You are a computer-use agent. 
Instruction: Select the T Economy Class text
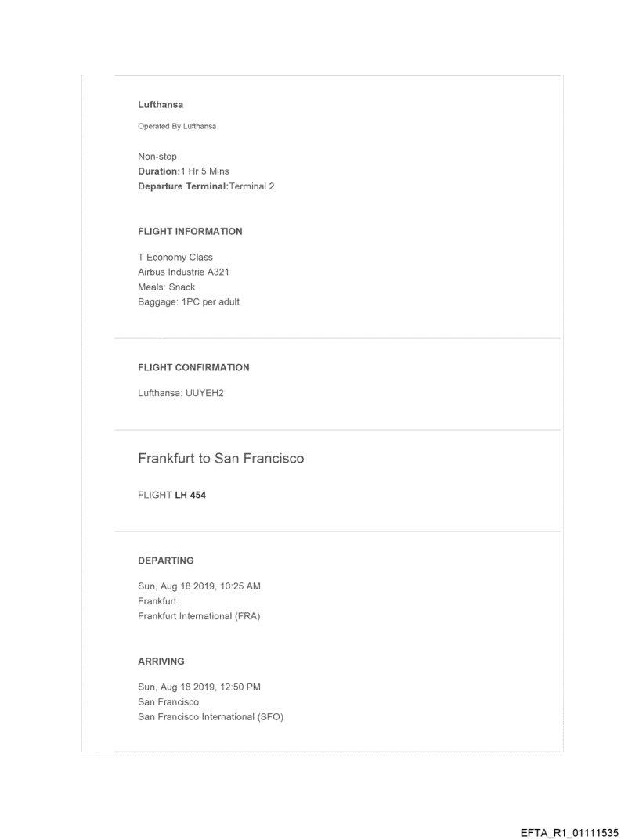pos(175,258)
